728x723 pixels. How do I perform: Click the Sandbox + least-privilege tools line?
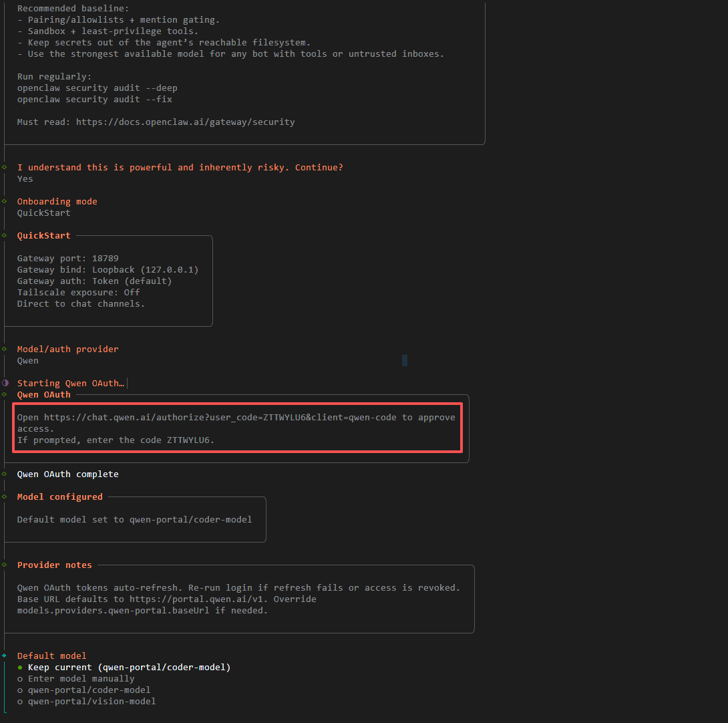click(108, 31)
